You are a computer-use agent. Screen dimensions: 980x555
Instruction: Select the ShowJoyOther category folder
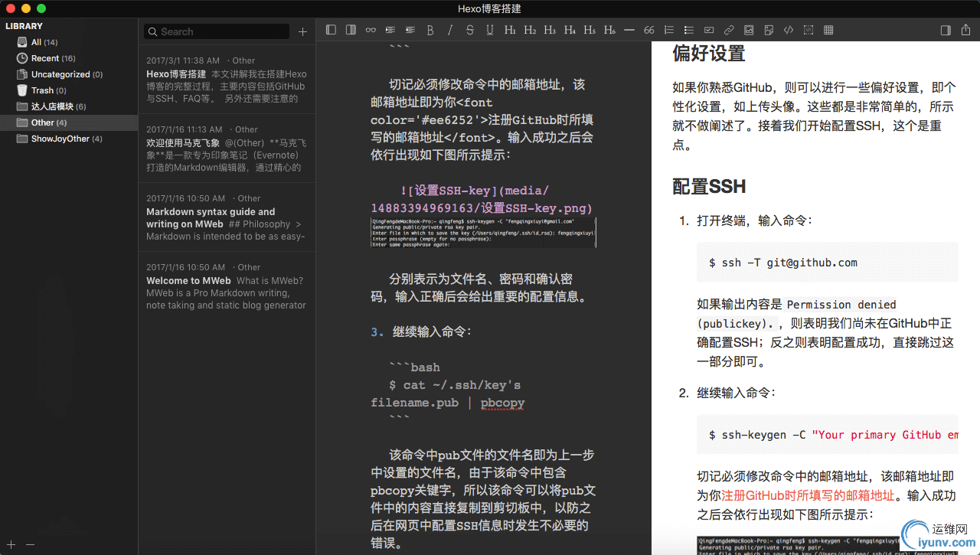point(69,139)
